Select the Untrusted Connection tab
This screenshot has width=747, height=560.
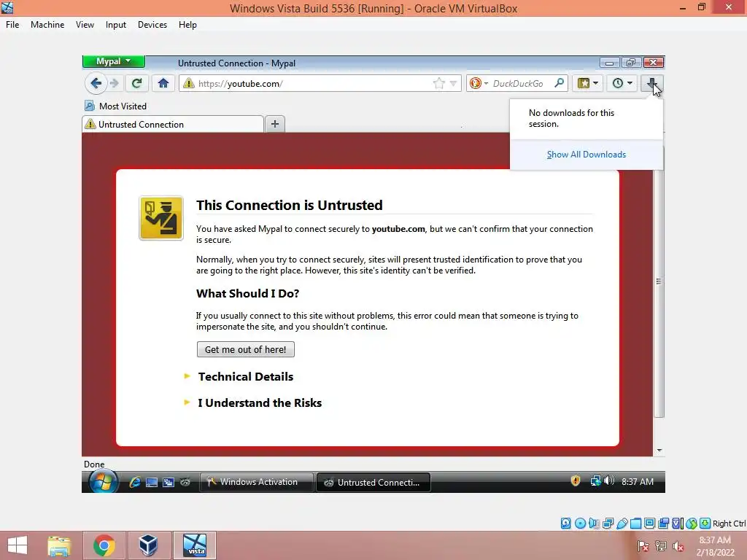click(x=173, y=124)
